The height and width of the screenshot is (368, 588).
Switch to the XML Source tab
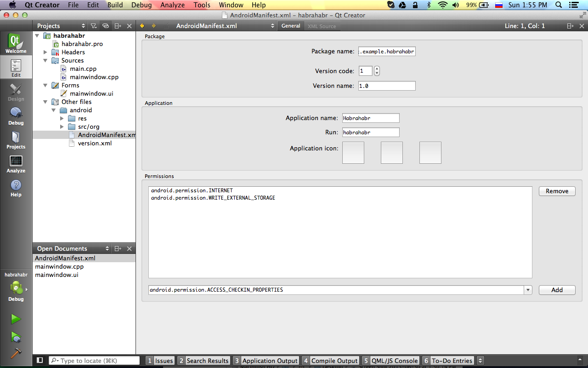(x=322, y=26)
